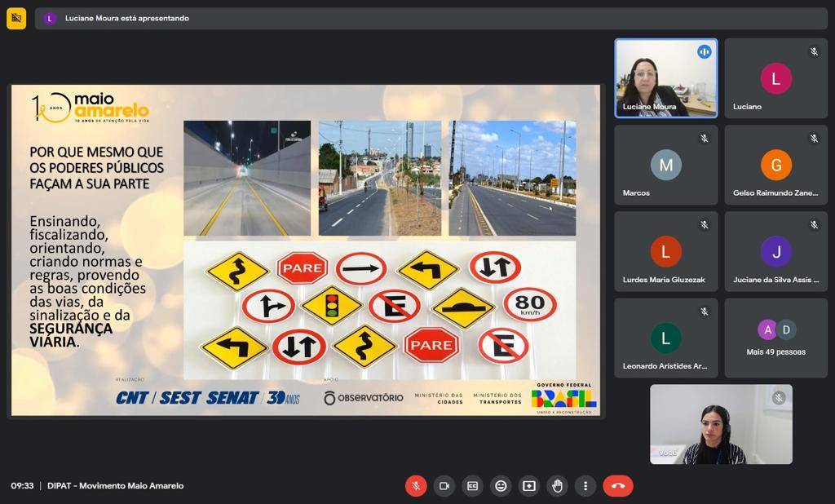Open the "Mais 49 pessoas" participants tile
The image size is (835, 504).
click(x=776, y=338)
